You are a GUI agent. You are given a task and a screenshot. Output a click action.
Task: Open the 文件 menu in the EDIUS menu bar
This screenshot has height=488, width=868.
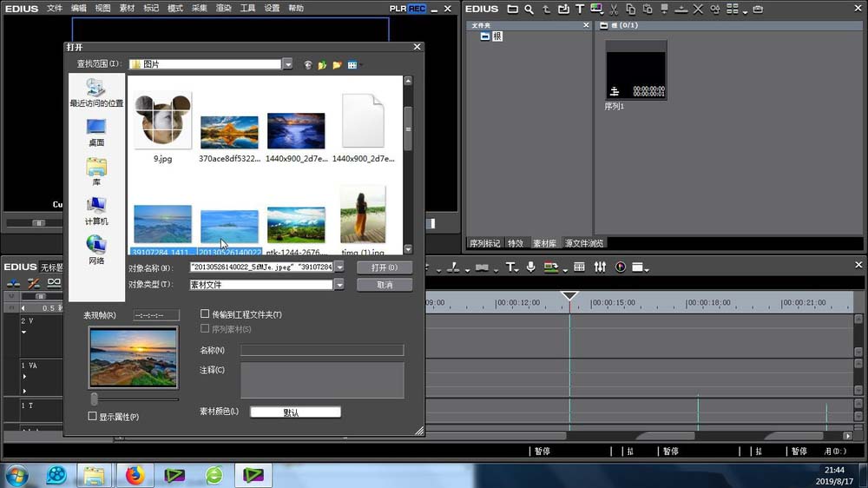(55, 8)
